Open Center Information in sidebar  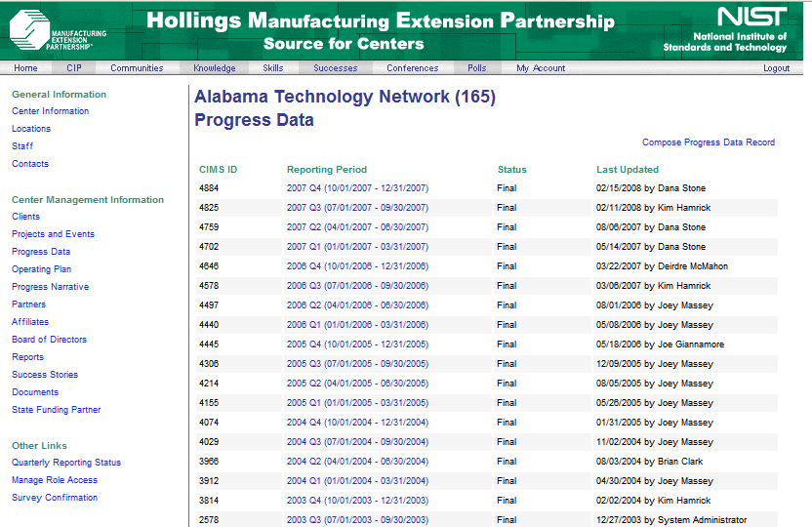click(50, 111)
